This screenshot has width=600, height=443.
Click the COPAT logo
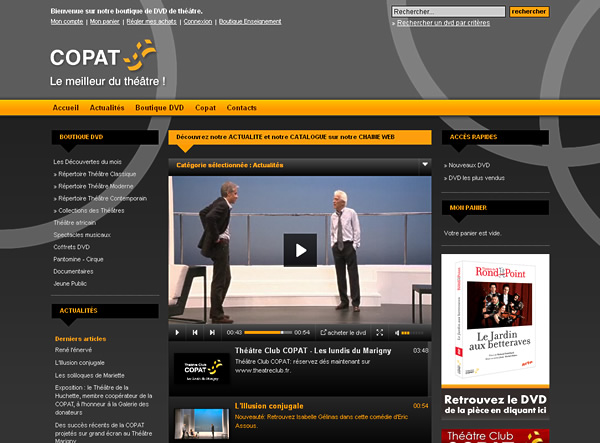103,56
